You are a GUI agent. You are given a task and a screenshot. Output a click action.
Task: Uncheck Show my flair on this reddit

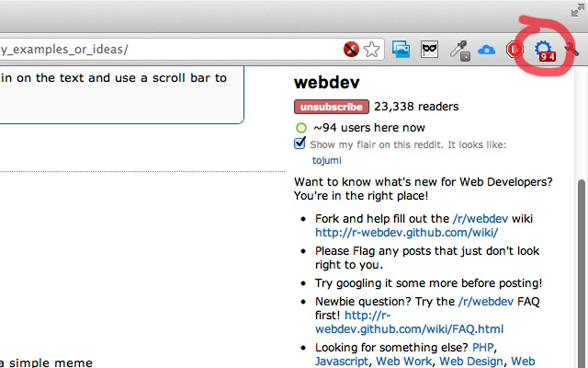pyautogui.click(x=300, y=143)
